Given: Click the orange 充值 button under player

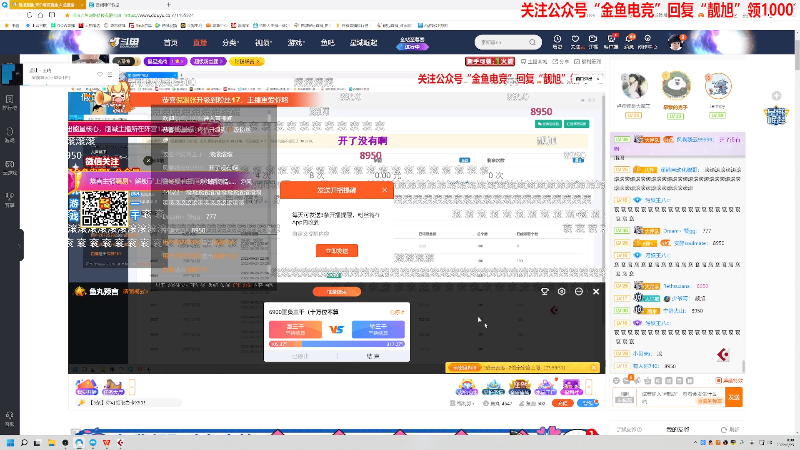Looking at the screenshot, I should [x=563, y=403].
